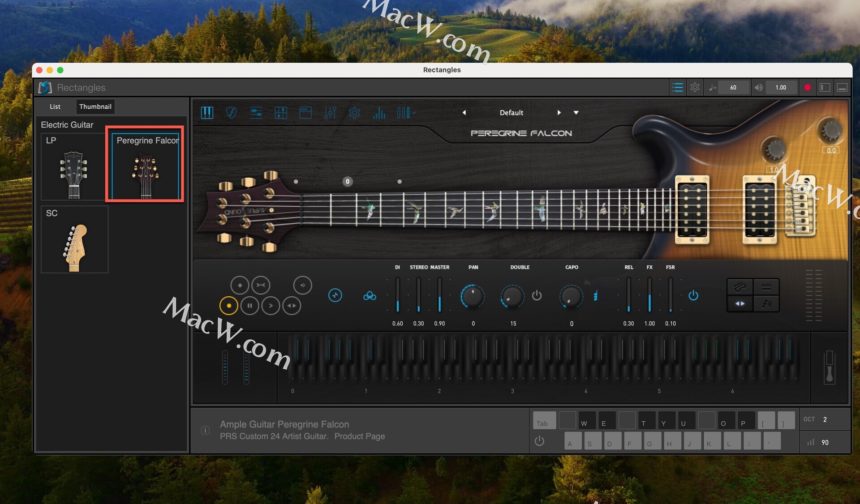Click the three-dots string mode button
Image resolution: width=860 pixels, height=504 pixels.
(x=766, y=286)
